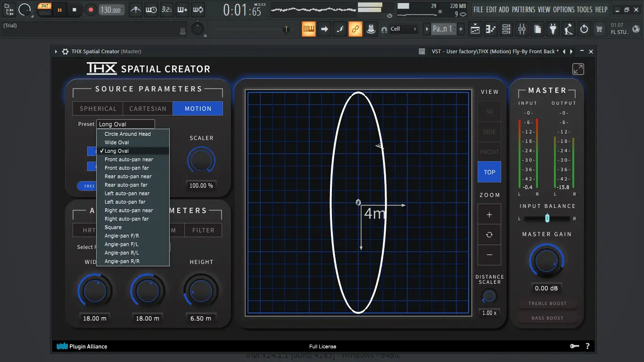Toggle the Treble Boost switch
Viewport: 644px width, 362px height.
point(547,304)
